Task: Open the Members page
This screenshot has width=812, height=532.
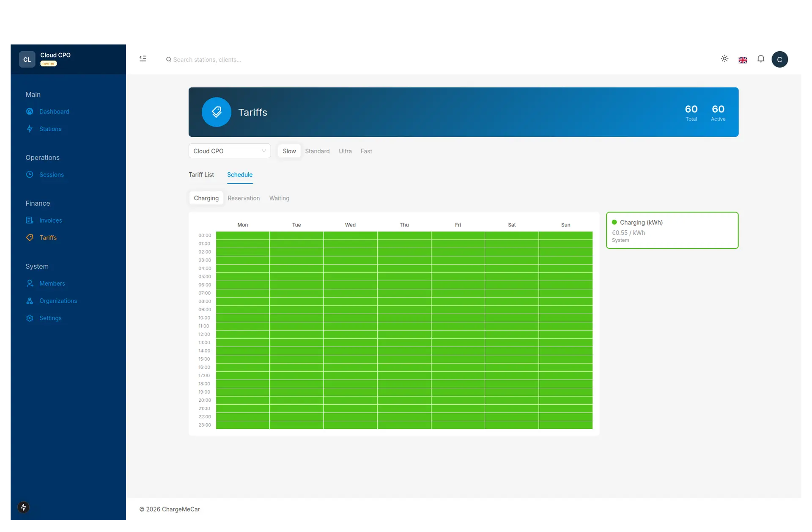Action: pyautogui.click(x=52, y=284)
